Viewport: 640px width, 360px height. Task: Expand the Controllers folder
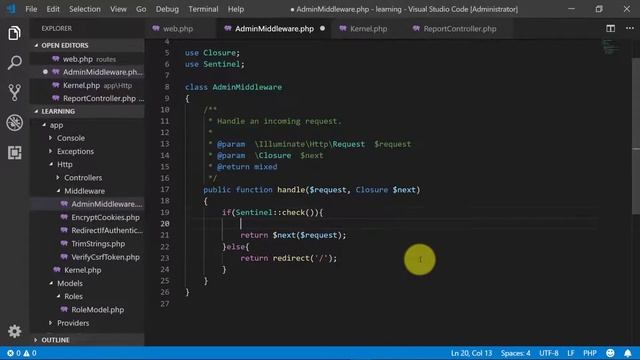87,178
